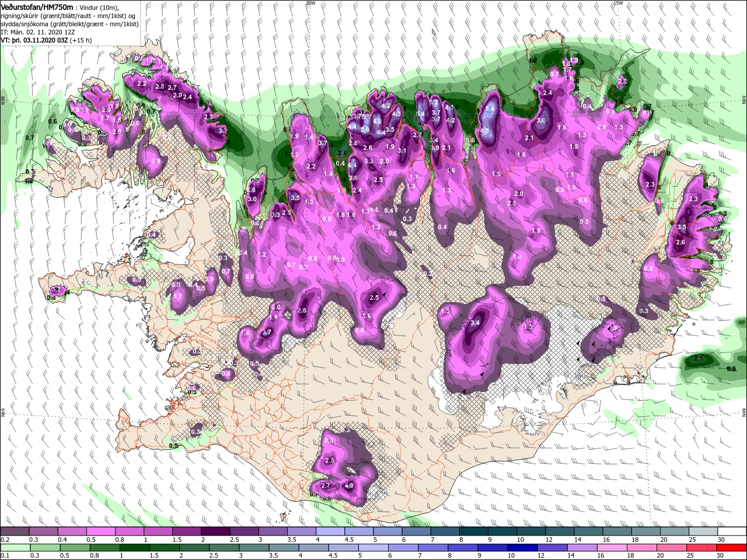
Task: Select the pale gray 25 swatch in the snow legend row
Action: pyautogui.click(x=704, y=531)
